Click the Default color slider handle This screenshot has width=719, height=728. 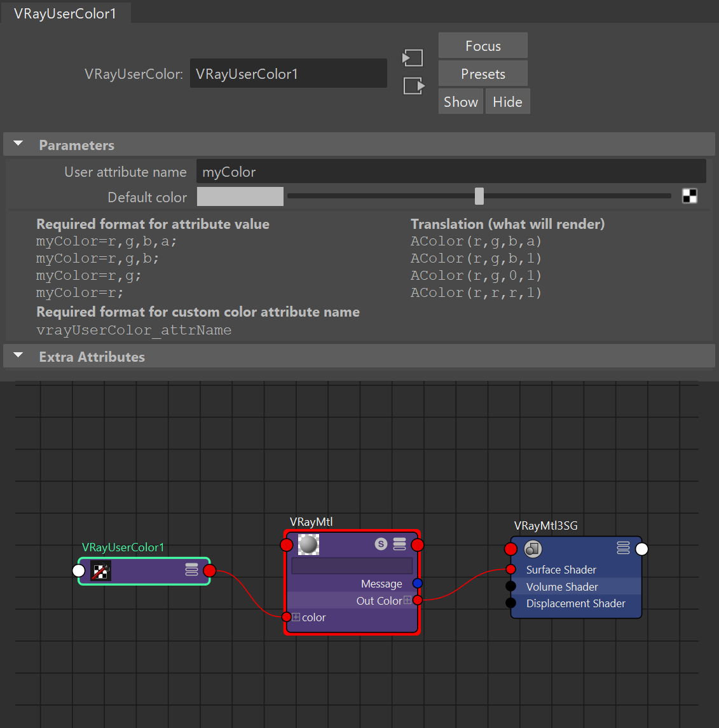point(479,196)
